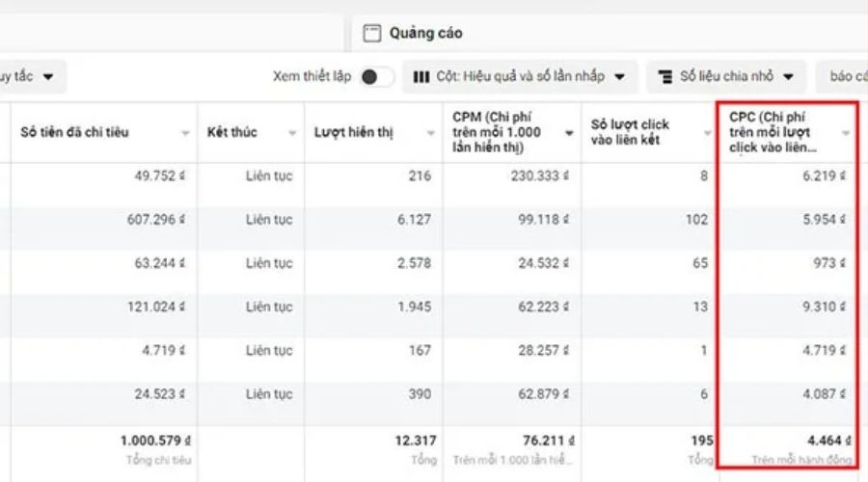Open the Số liệu chia nhỏ dropdown
Viewport: 868px width, 482px height.
725,77
